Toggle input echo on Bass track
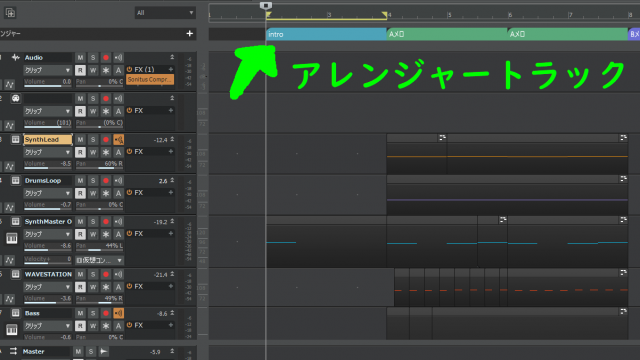640x360 pixels. [x=118, y=313]
